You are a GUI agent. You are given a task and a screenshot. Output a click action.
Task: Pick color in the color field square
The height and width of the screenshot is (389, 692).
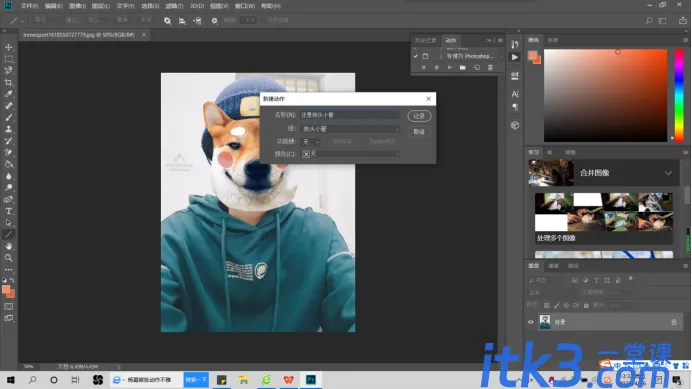coord(606,95)
